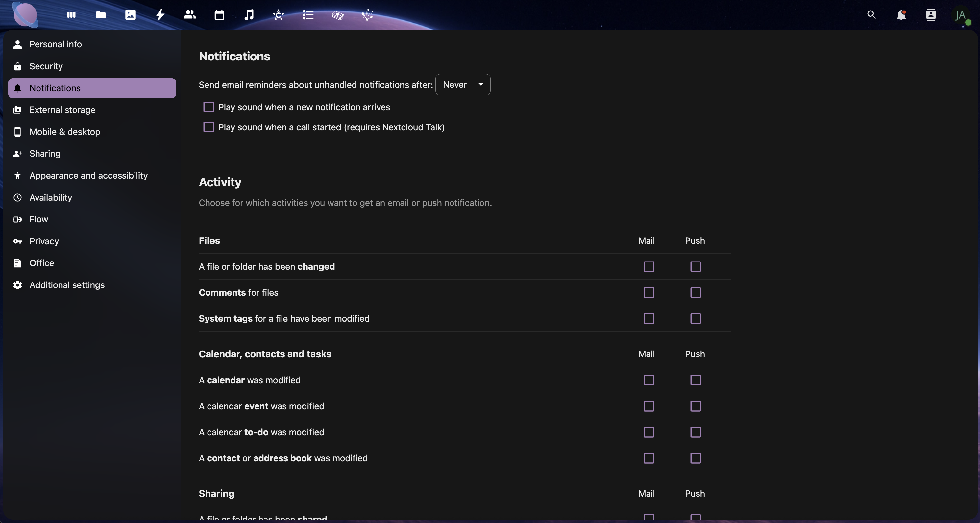Open the search magnifier icon

[x=871, y=15]
